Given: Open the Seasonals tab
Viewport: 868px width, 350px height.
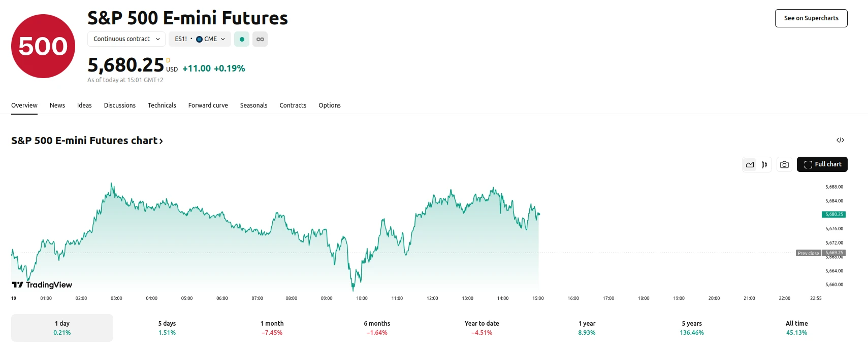Looking at the screenshot, I should [x=254, y=105].
